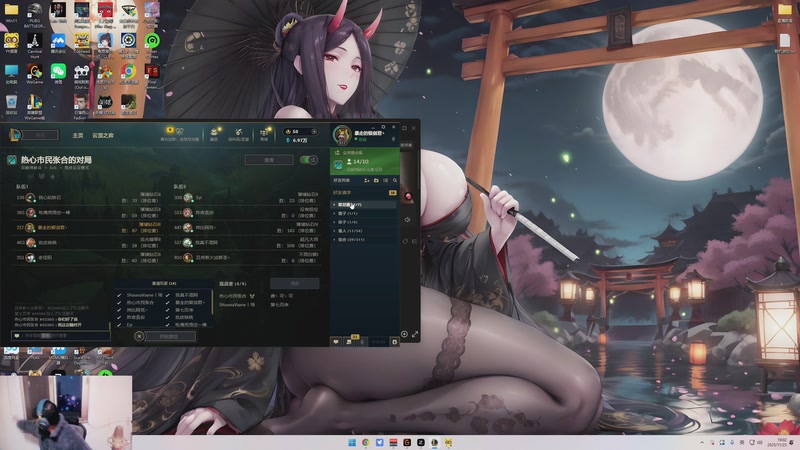Click the round X cancel lobby button
The width and height of the screenshot is (800, 450).
click(139, 336)
